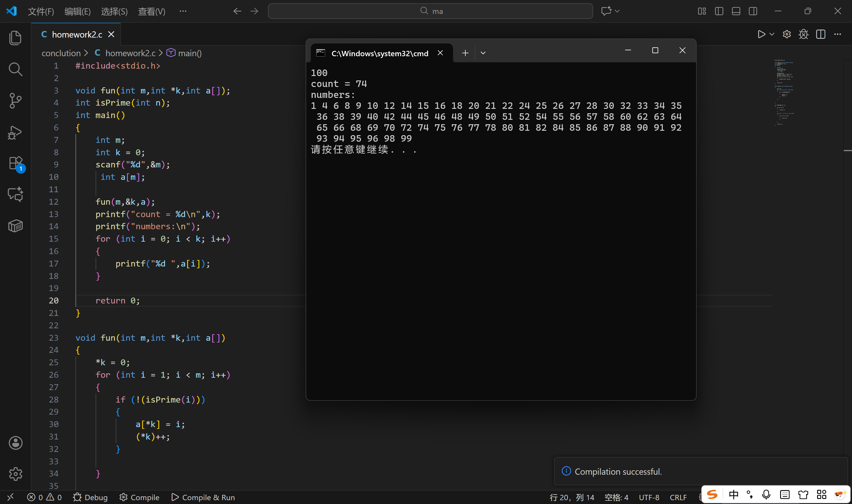Open the Search view in activity bar
The width and height of the screenshot is (852, 504).
tap(15, 69)
